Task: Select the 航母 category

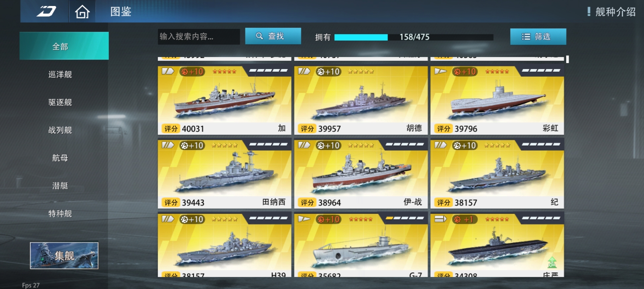Action: click(60, 158)
